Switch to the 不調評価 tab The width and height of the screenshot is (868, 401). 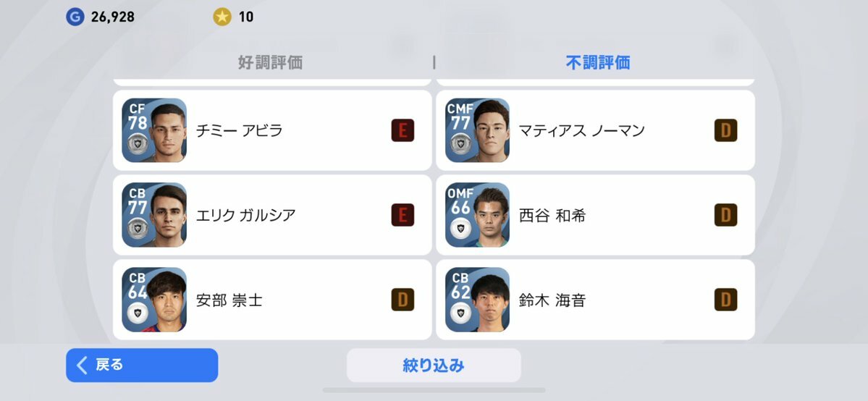[598, 62]
